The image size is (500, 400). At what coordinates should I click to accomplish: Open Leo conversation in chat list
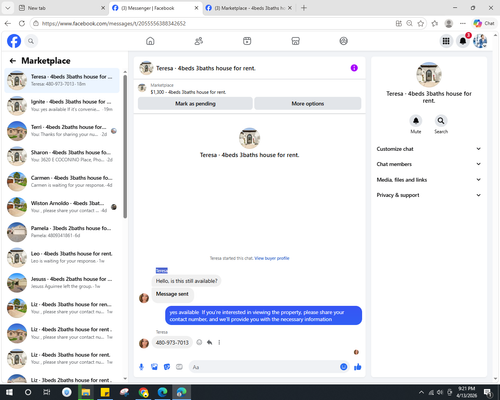[x=62, y=257]
